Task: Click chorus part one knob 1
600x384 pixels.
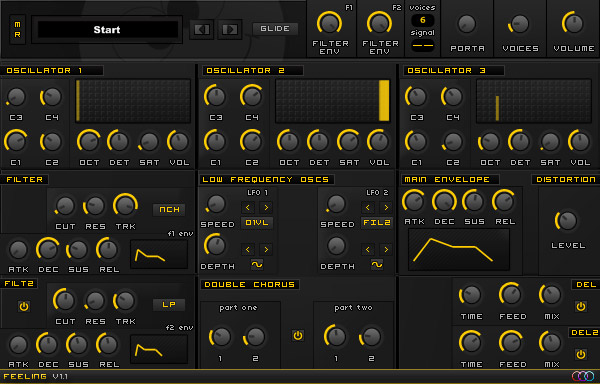Action: (220, 337)
